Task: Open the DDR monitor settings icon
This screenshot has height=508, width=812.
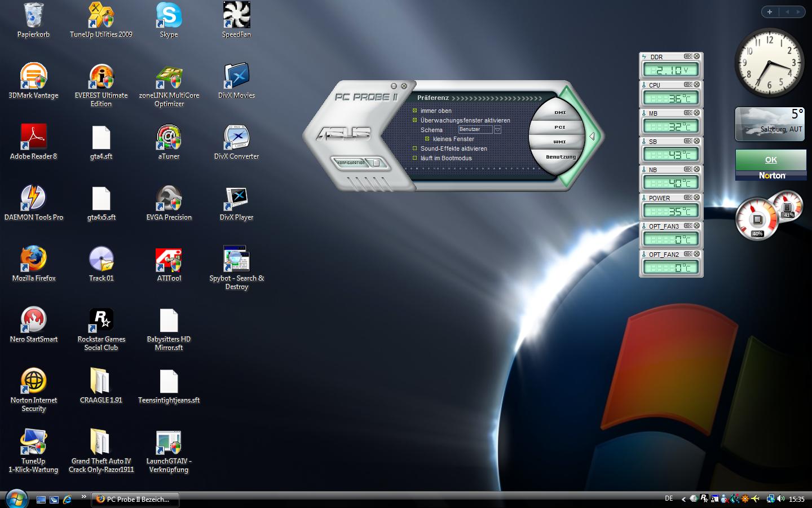Action: click(688, 56)
